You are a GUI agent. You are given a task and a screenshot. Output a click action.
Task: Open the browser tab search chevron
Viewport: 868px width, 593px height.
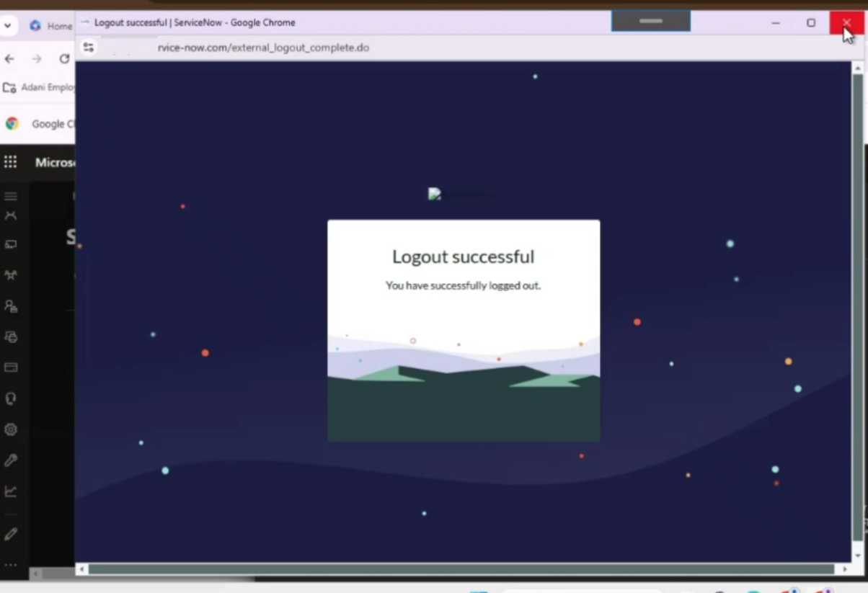tap(8, 25)
